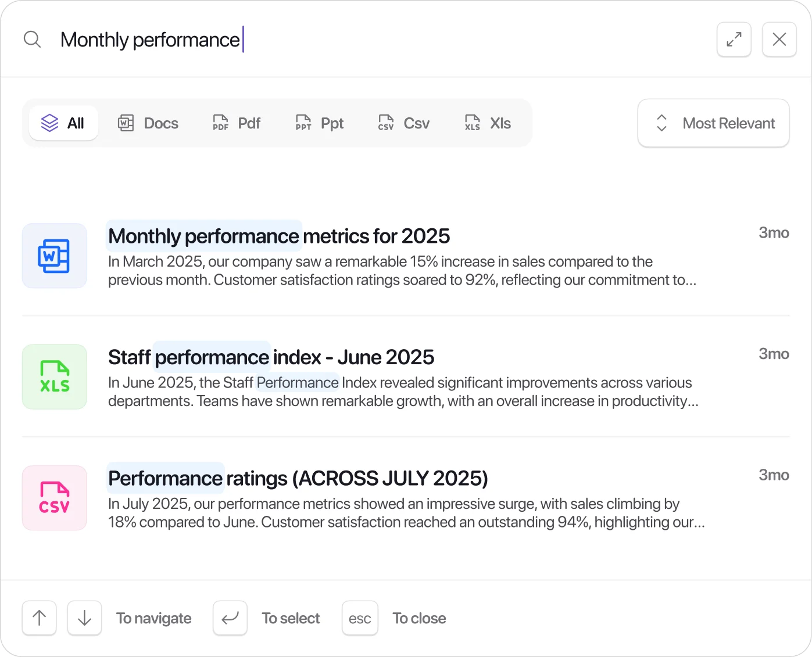
Task: Click the To navigate label
Action: [x=154, y=618]
